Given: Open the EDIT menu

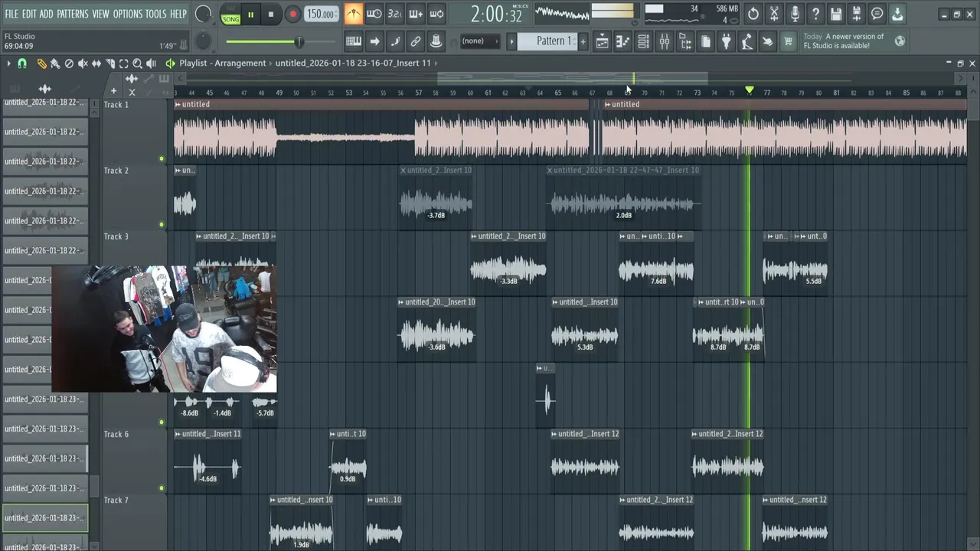Looking at the screenshot, I should 29,14.
